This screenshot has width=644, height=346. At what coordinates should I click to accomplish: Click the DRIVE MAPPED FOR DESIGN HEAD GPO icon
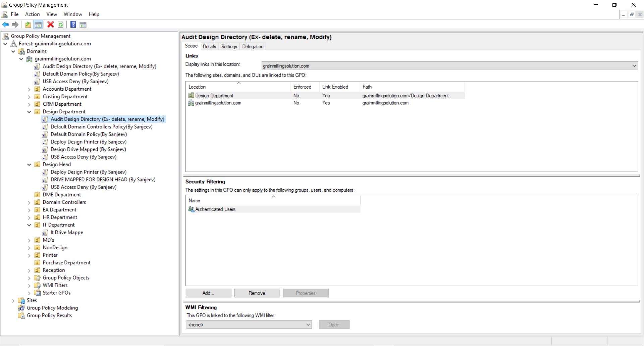click(45, 180)
